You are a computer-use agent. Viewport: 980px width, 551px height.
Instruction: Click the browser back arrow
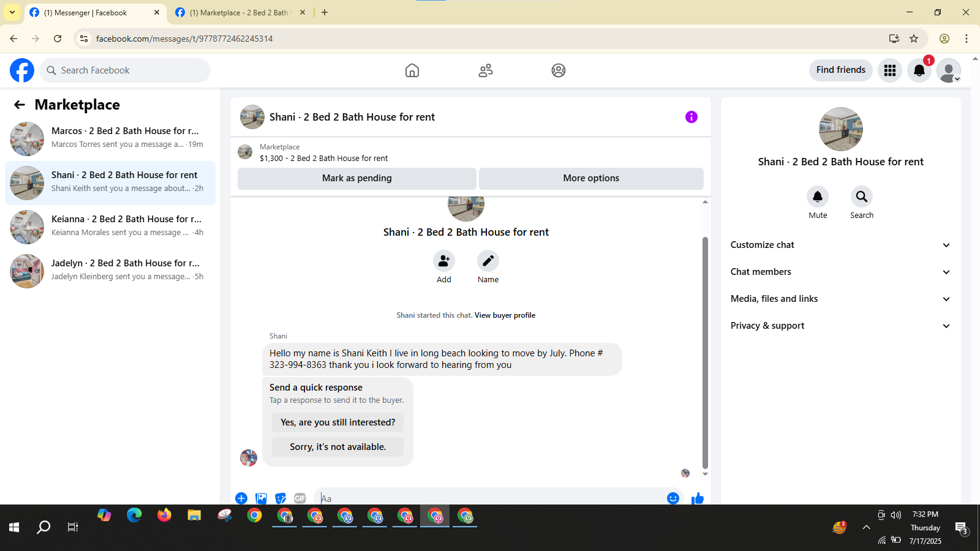[x=13, y=39]
